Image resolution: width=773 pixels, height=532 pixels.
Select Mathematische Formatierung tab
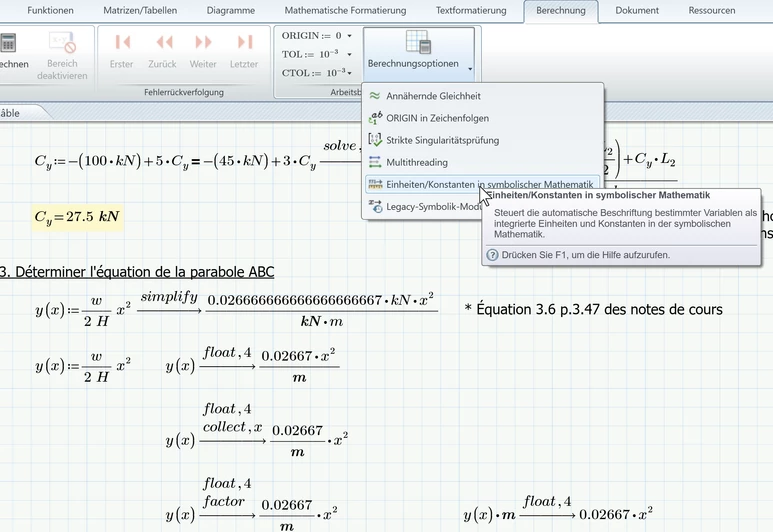pos(345,10)
